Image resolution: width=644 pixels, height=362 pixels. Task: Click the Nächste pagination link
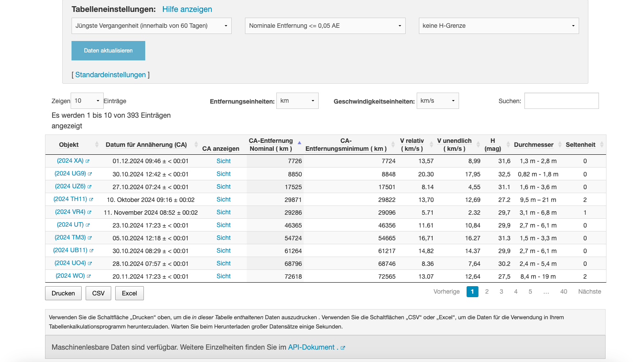pos(590,291)
